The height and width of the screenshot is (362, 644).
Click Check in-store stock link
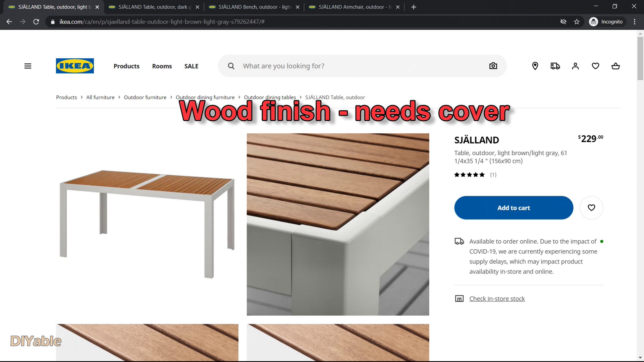[x=497, y=299]
